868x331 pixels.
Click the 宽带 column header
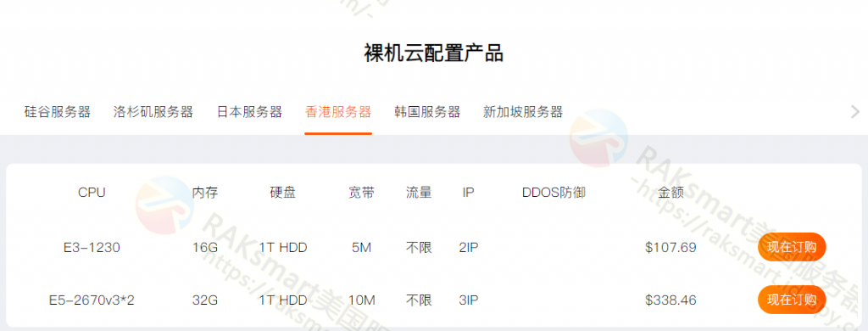pos(361,193)
